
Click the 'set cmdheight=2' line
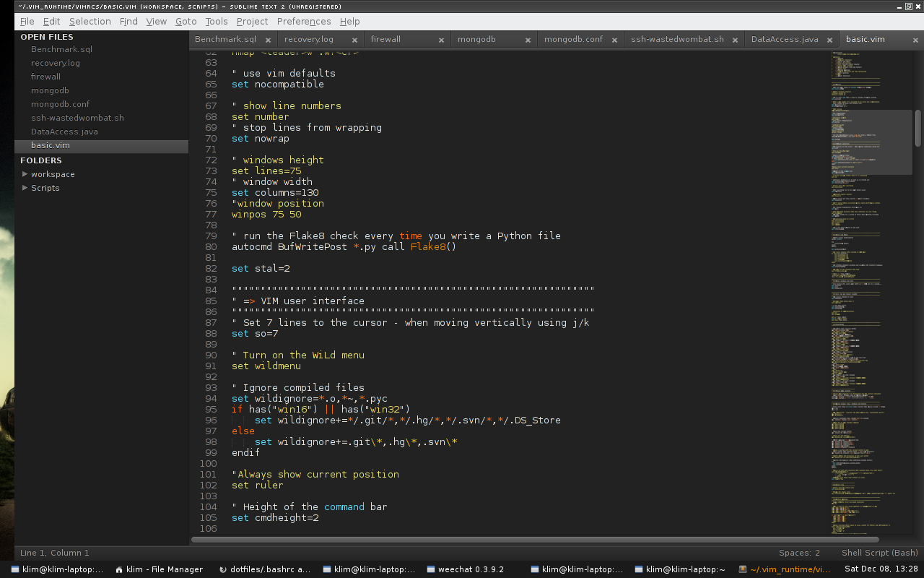click(275, 517)
